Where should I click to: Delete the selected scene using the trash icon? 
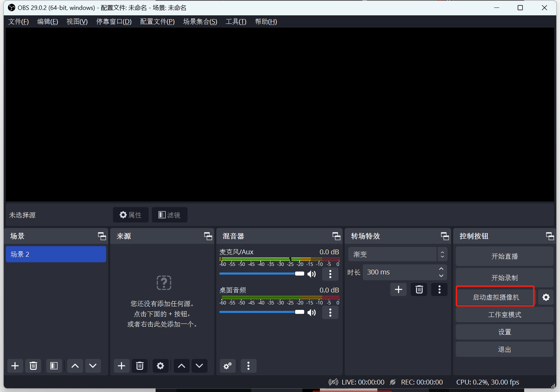click(33, 366)
